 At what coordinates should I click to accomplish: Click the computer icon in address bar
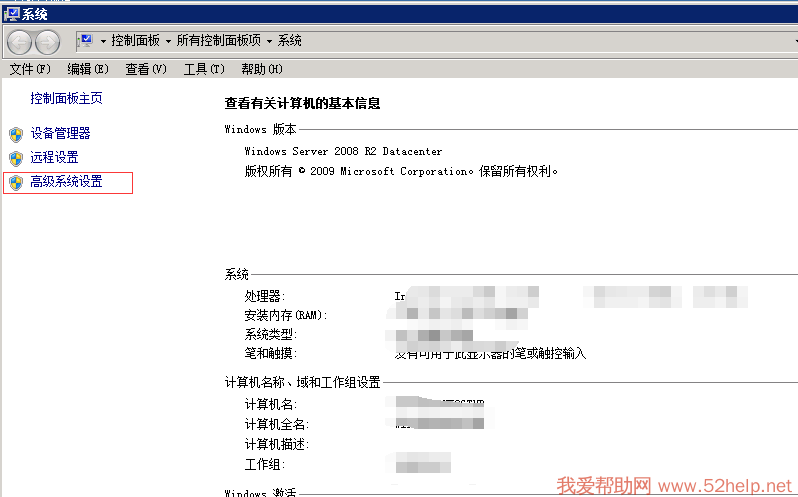(x=85, y=41)
